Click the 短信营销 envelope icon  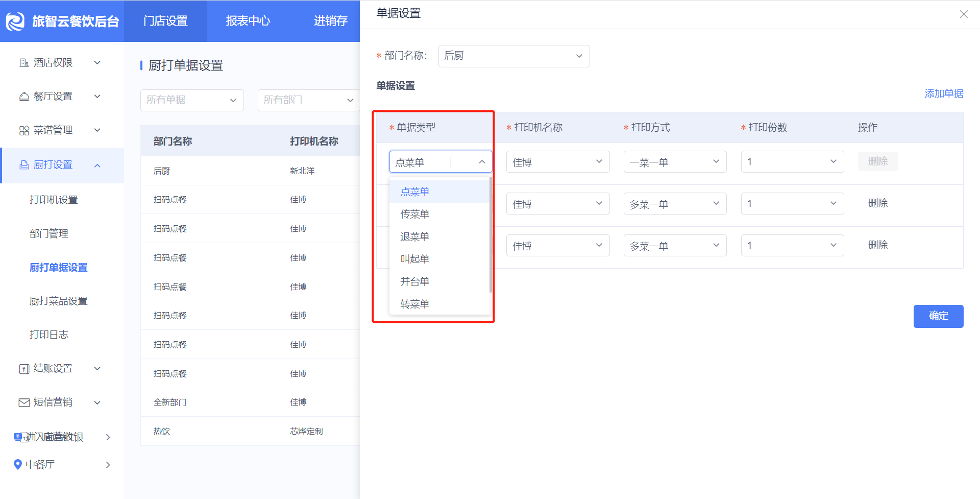click(x=24, y=402)
